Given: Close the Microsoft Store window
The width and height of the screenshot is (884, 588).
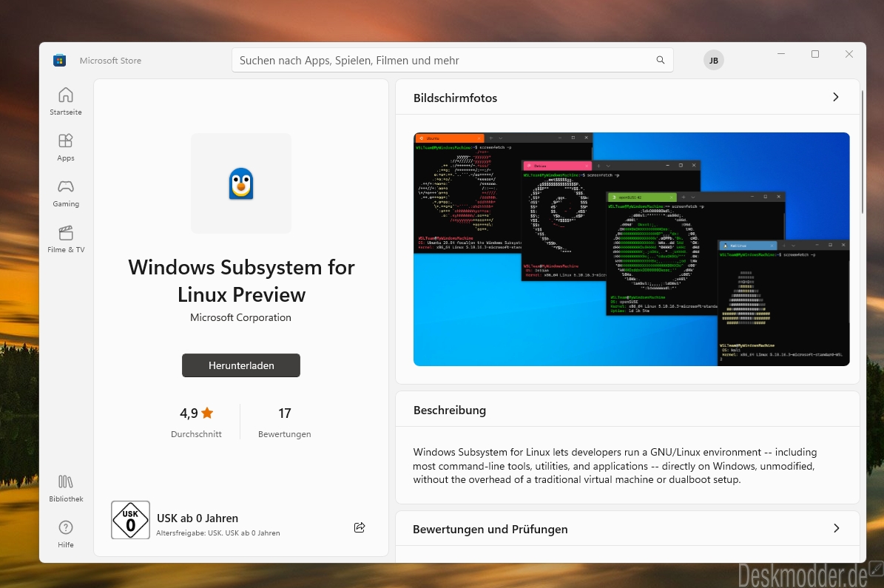Looking at the screenshot, I should click(849, 54).
